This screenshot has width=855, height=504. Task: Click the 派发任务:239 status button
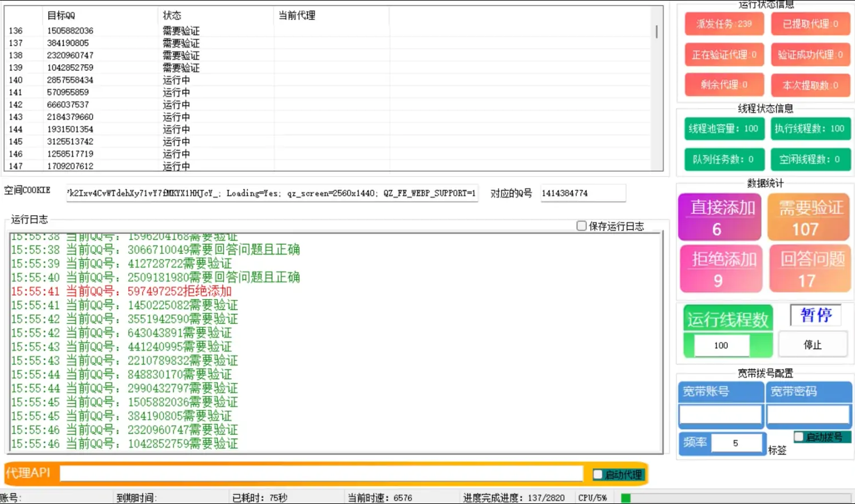[724, 24]
